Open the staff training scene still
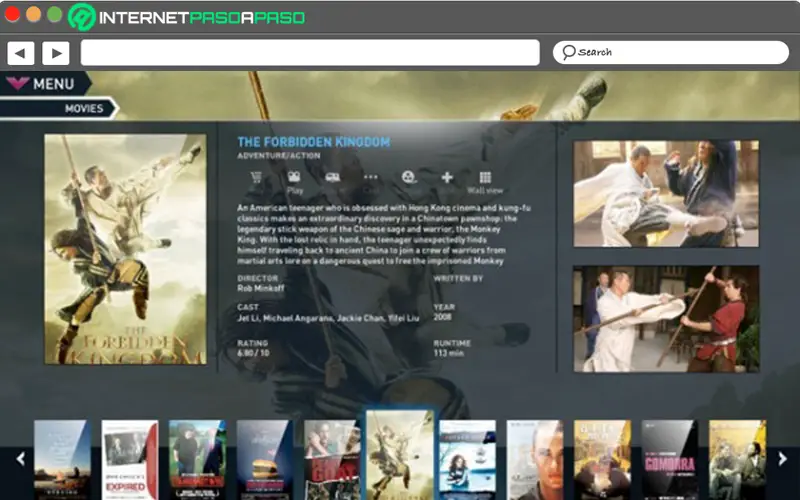Image resolution: width=800 pixels, height=500 pixels. 666,319
